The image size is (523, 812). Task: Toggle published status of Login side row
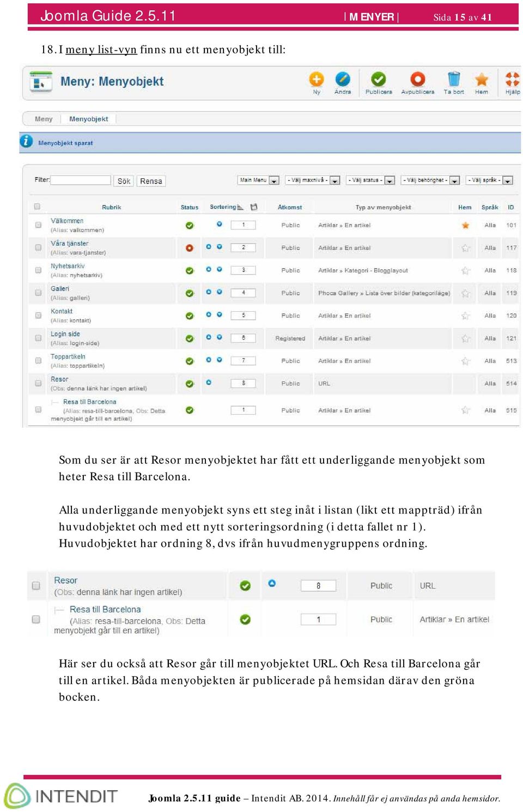[x=190, y=338]
